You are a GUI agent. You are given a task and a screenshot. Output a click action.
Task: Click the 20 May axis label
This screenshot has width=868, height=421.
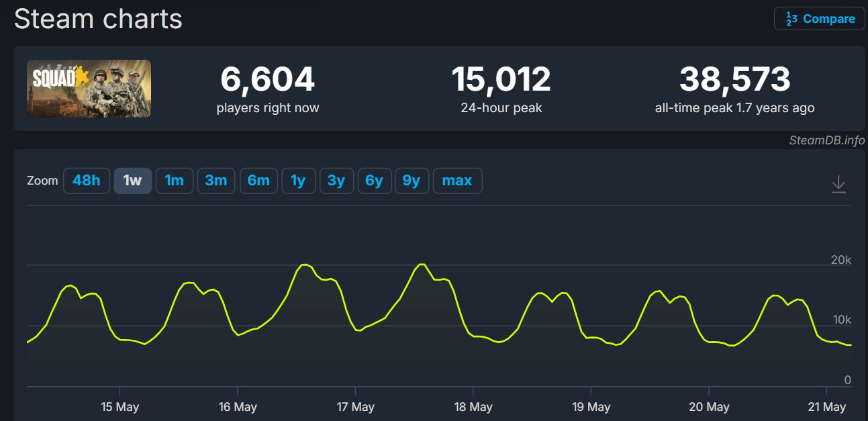(709, 407)
